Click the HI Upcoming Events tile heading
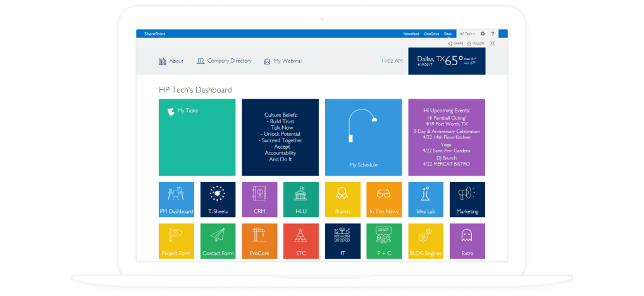The height and width of the screenshot is (296, 644). tap(447, 111)
